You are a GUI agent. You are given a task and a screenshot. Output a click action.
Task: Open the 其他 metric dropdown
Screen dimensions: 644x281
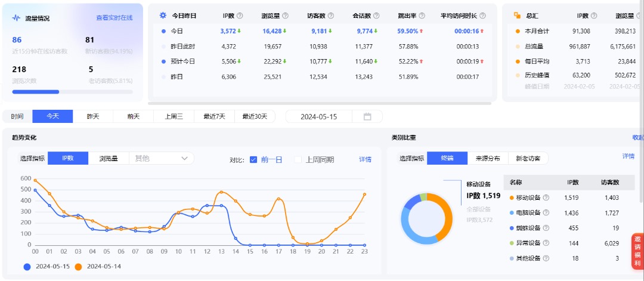162,158
